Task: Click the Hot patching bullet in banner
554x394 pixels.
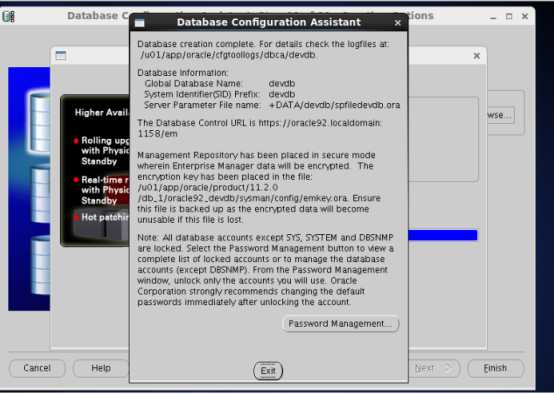Action: [x=102, y=217]
